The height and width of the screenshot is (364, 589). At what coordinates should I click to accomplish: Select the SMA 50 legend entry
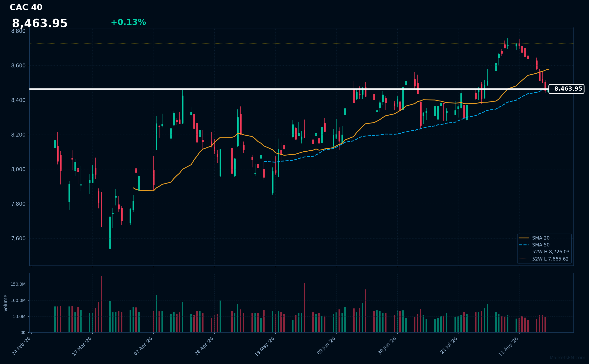click(534, 245)
